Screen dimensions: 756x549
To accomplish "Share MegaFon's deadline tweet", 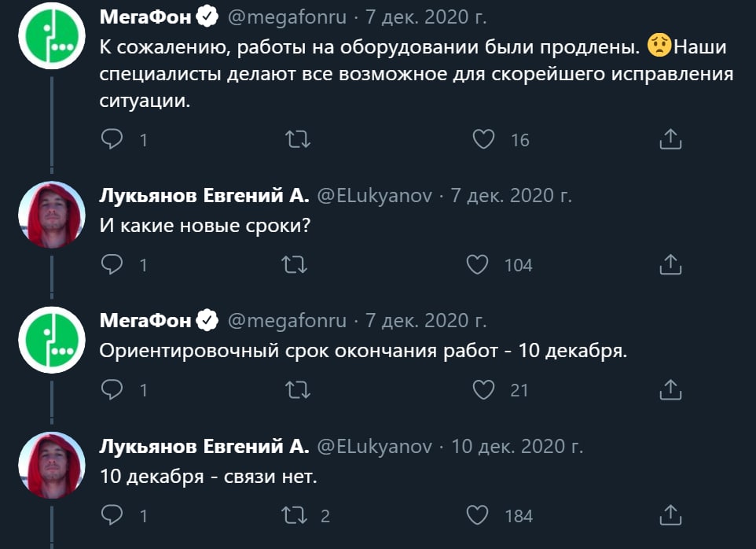I will click(x=670, y=389).
